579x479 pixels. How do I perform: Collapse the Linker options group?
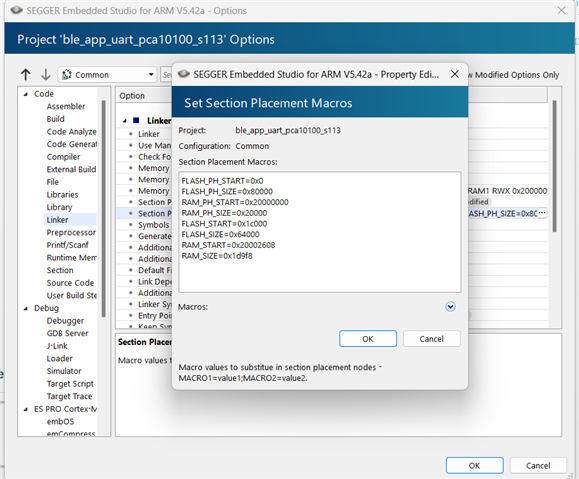pyautogui.click(x=125, y=121)
